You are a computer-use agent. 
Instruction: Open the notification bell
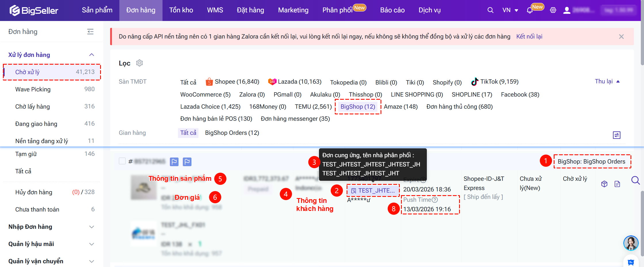point(530,11)
